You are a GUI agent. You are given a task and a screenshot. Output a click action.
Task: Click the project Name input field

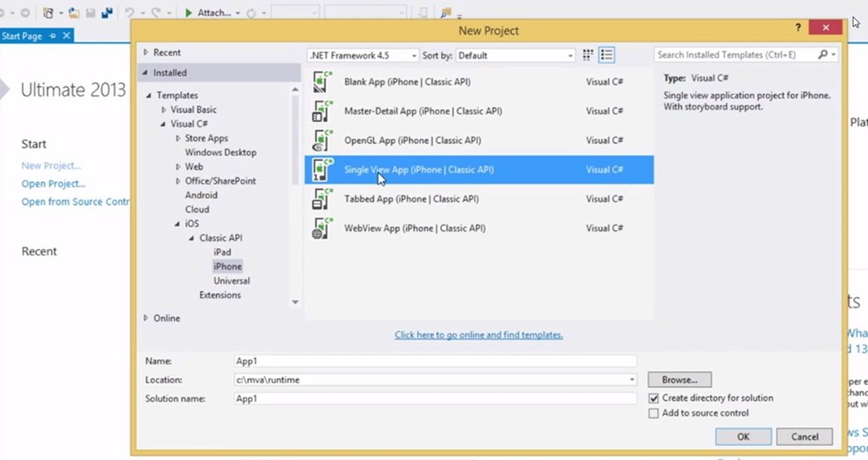coord(435,362)
